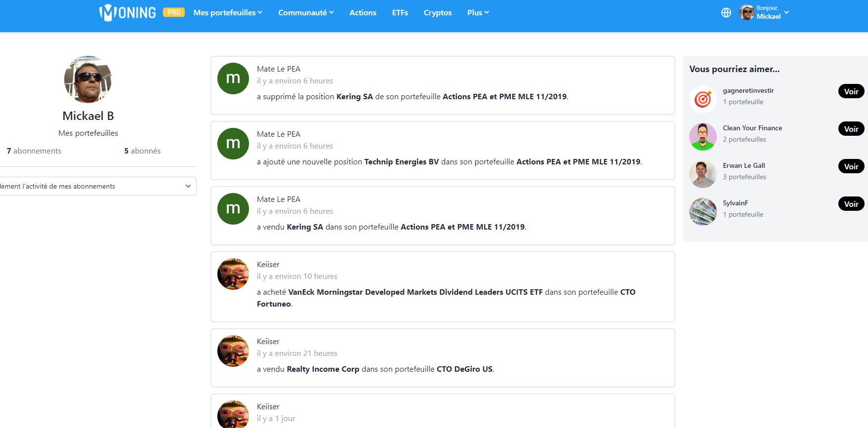Open the language globe icon
Viewport: 868px width, 428px height.
[726, 13]
